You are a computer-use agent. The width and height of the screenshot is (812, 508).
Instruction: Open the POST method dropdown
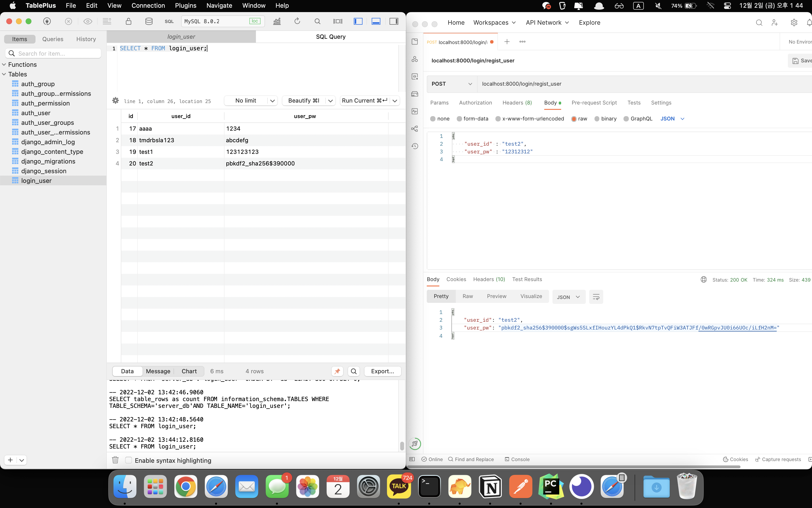[452, 84]
